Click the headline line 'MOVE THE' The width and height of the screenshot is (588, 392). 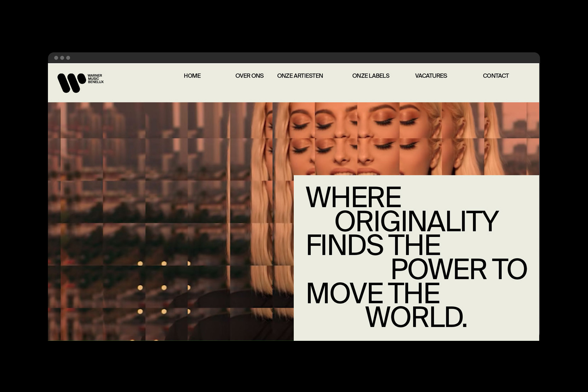click(x=373, y=293)
